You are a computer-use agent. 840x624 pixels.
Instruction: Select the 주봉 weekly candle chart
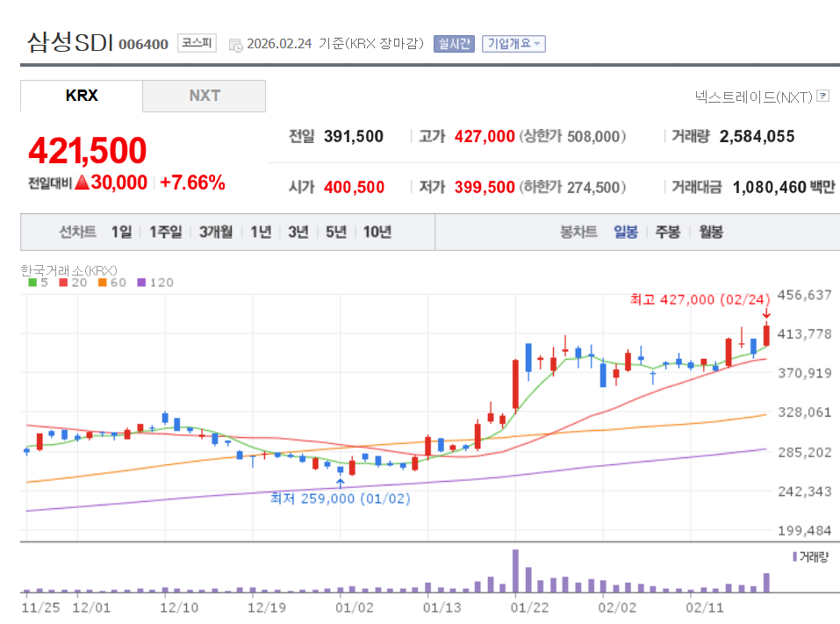(x=667, y=232)
